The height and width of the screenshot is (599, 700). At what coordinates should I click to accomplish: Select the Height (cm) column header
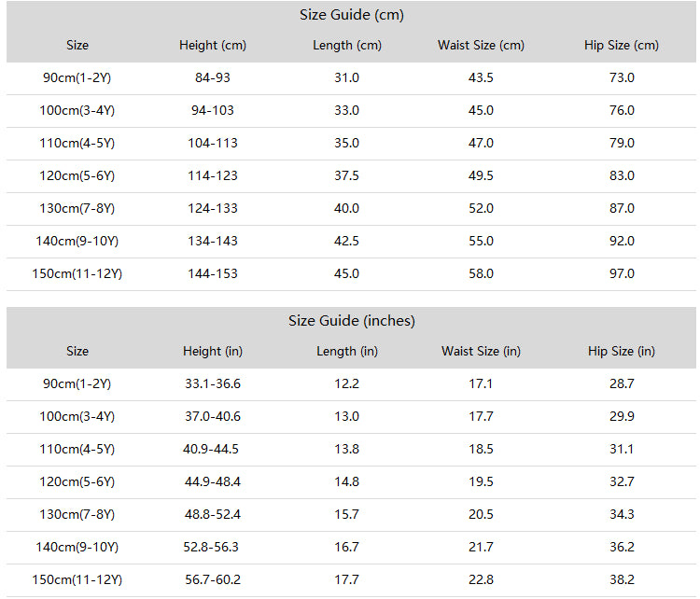(x=213, y=45)
